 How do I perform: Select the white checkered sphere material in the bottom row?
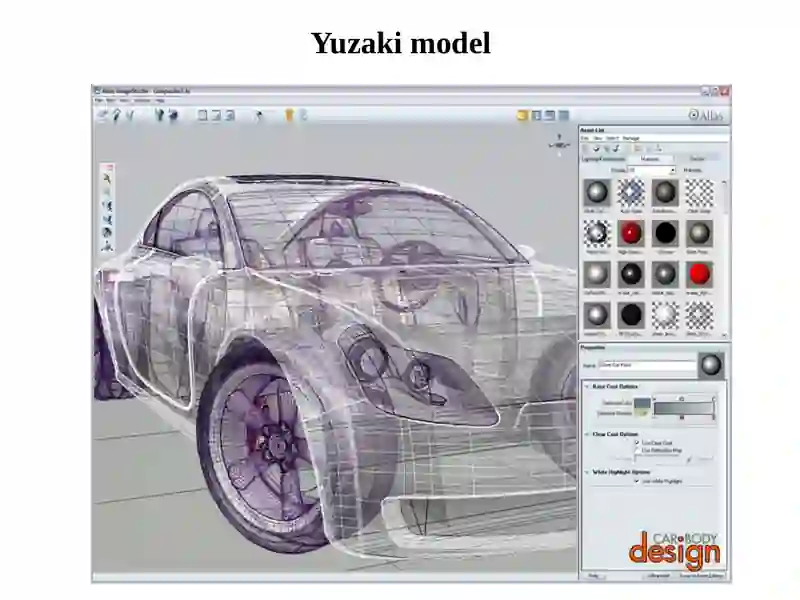tap(665, 315)
